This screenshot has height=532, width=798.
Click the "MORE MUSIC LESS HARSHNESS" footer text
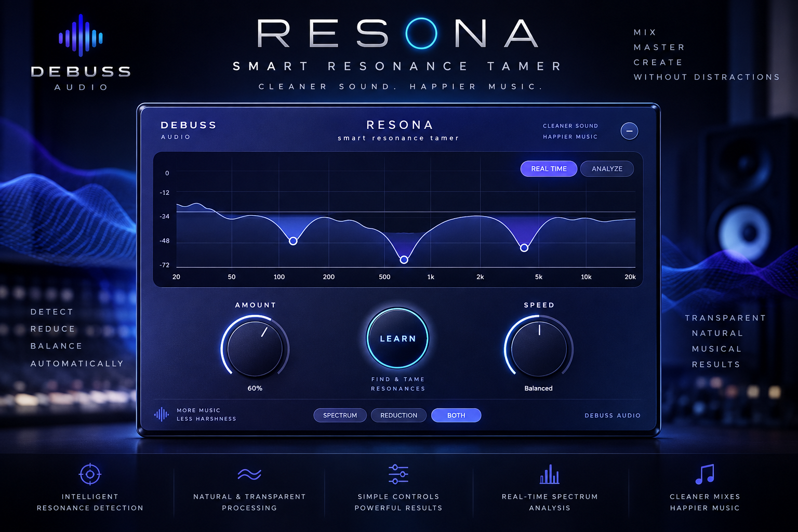coord(206,415)
